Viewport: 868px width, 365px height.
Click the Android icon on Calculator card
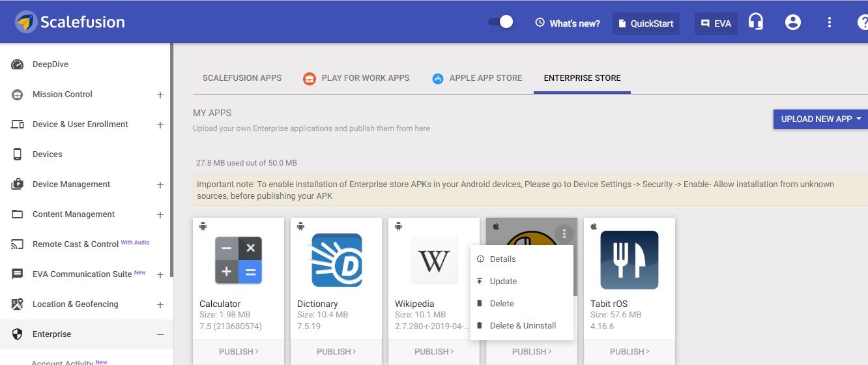pyautogui.click(x=203, y=226)
